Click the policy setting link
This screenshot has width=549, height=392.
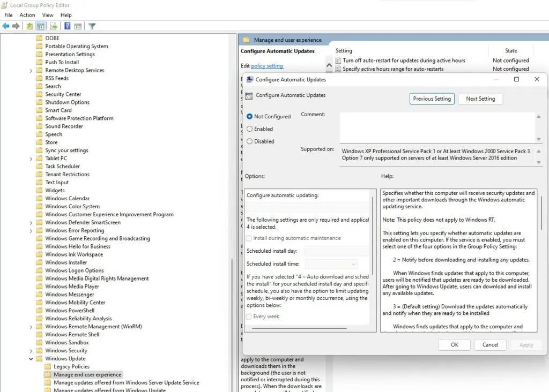(267, 66)
